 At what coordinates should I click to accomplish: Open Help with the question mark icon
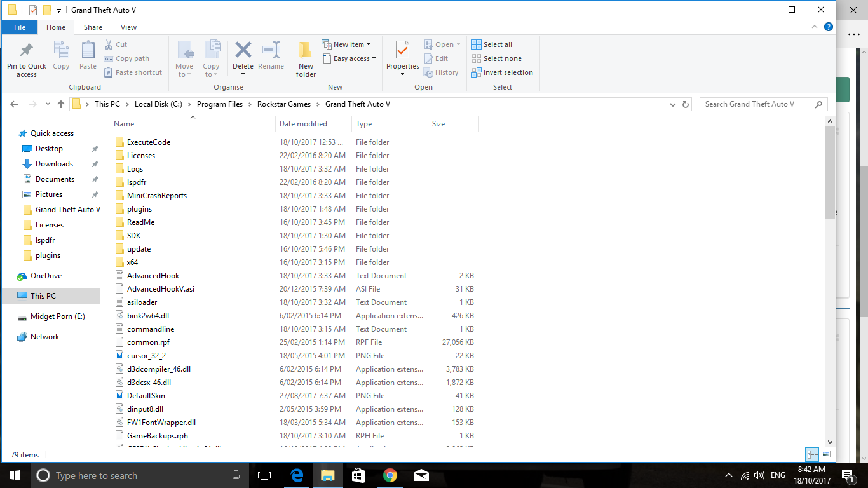click(829, 27)
